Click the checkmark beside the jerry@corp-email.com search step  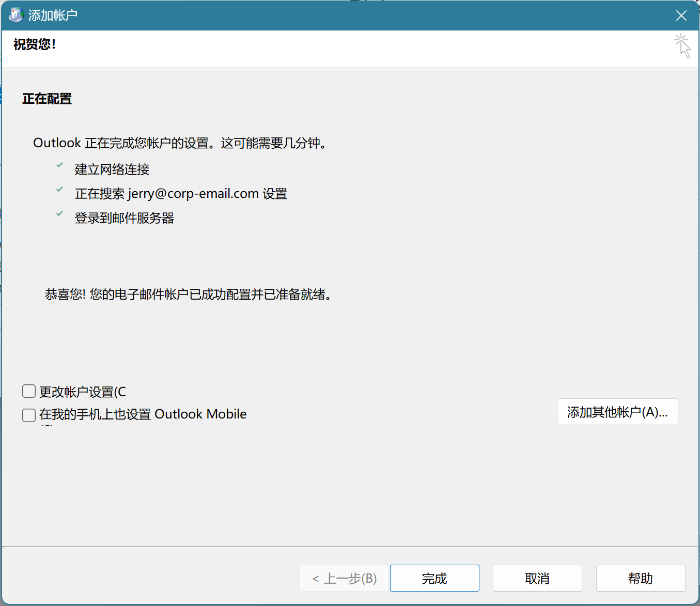60,190
